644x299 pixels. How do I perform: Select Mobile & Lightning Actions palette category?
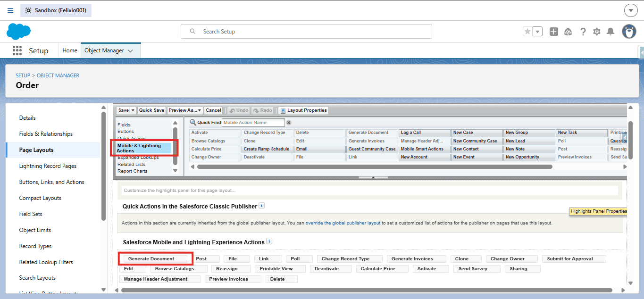144,148
